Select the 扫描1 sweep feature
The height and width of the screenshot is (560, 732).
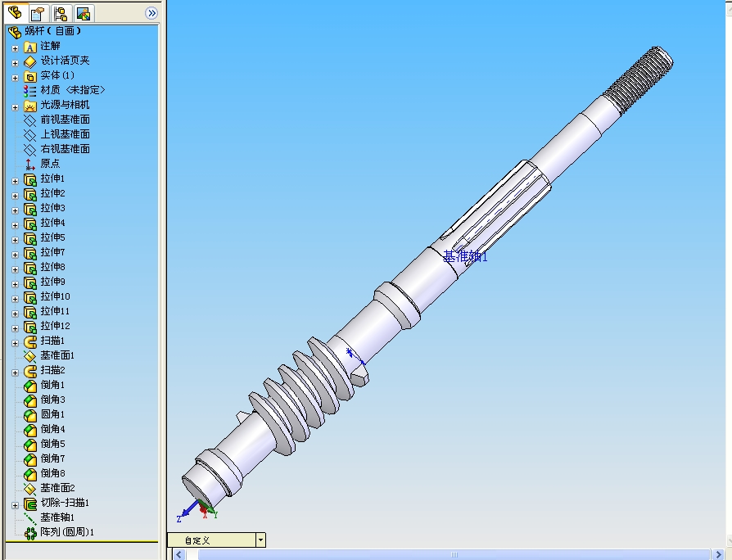(51, 340)
